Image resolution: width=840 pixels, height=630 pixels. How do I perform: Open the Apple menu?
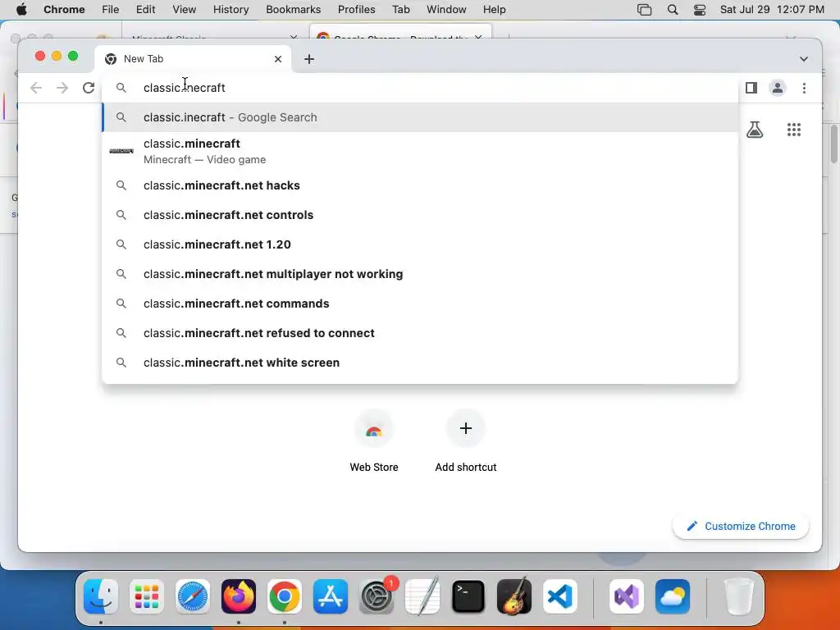(x=21, y=10)
